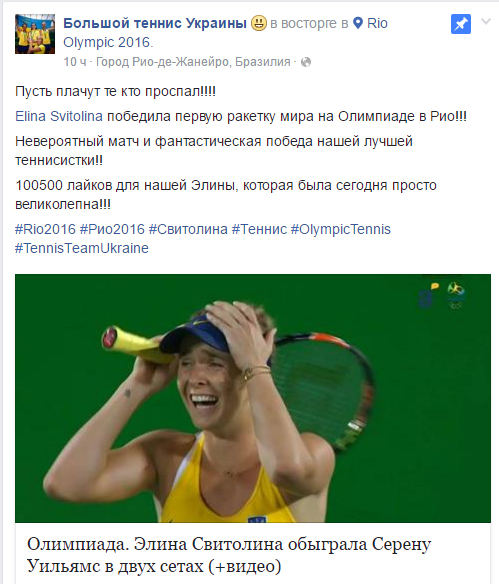Click the grinning emoji feeling icon

tap(258, 23)
